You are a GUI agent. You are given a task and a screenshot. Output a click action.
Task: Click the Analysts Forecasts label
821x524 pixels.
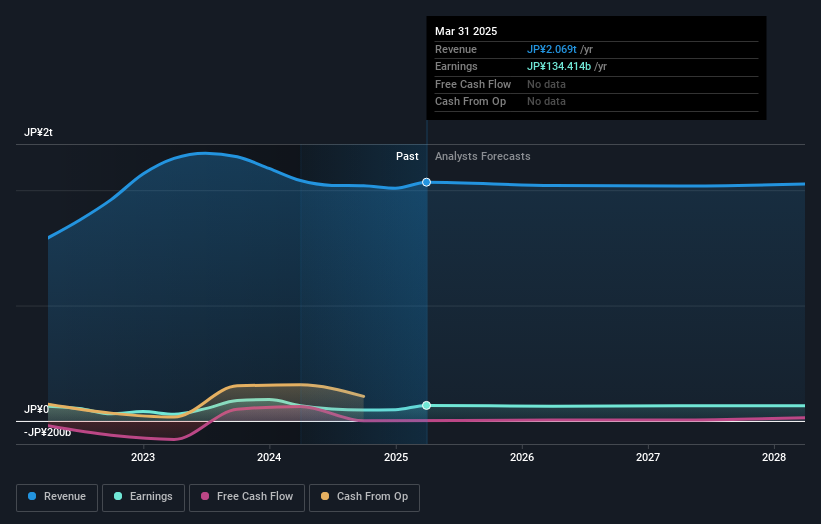tap(483, 157)
